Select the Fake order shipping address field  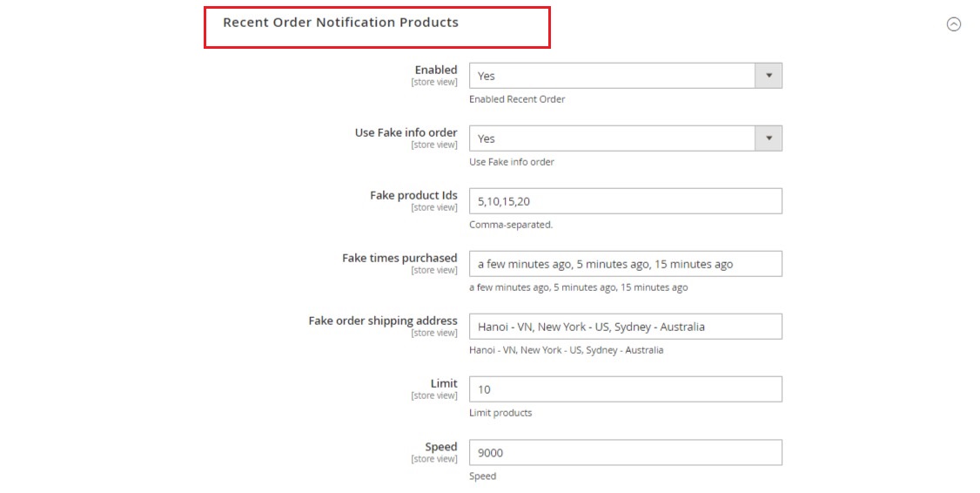(x=625, y=327)
